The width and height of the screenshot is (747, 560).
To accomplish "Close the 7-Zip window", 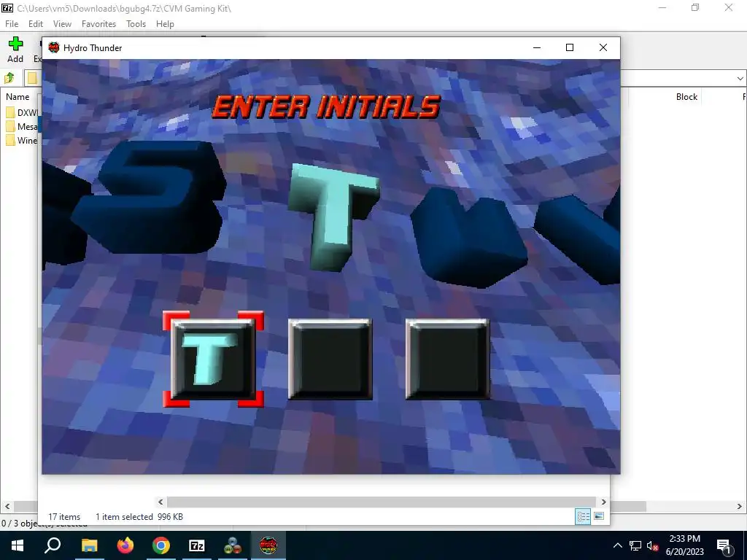I will 729,7.
